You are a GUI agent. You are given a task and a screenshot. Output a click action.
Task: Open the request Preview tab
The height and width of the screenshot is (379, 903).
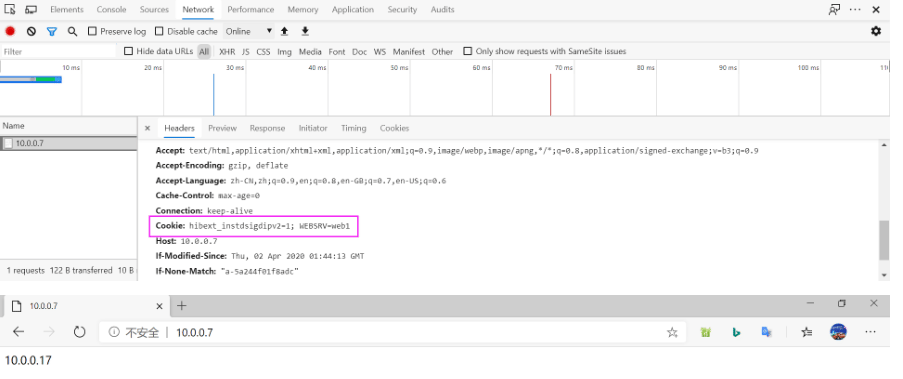[222, 128]
